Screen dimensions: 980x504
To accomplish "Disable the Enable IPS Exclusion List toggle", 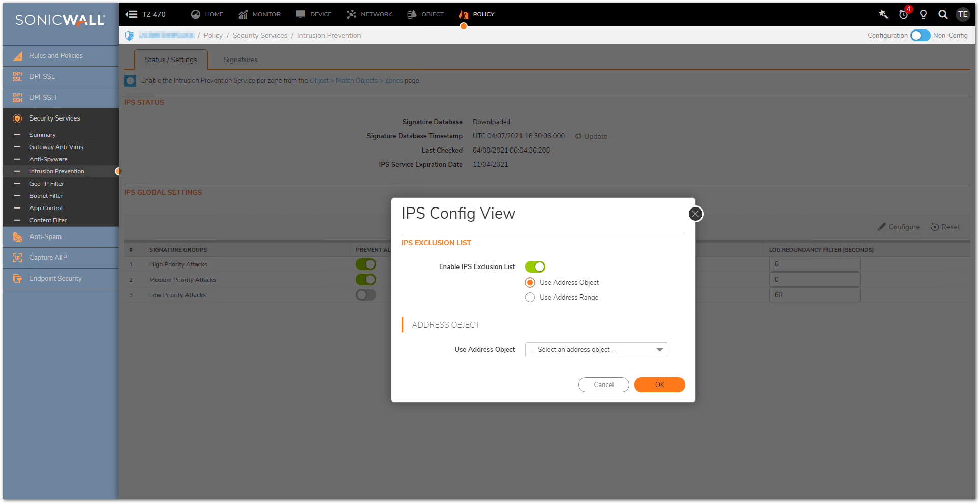I will pos(535,267).
